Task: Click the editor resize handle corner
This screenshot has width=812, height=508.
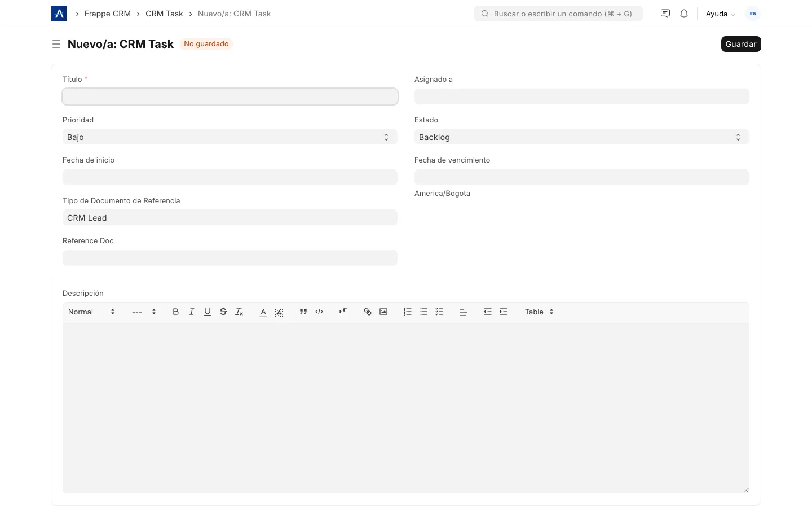Action: [746, 490]
